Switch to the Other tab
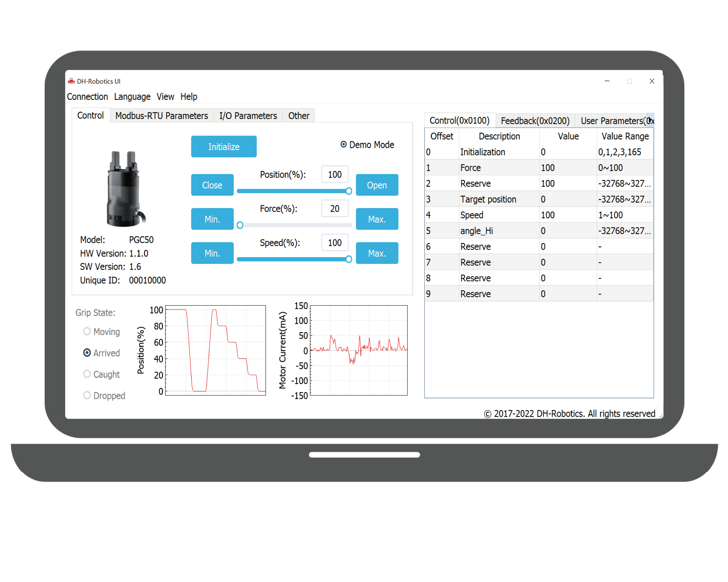728x582 pixels. (298, 116)
